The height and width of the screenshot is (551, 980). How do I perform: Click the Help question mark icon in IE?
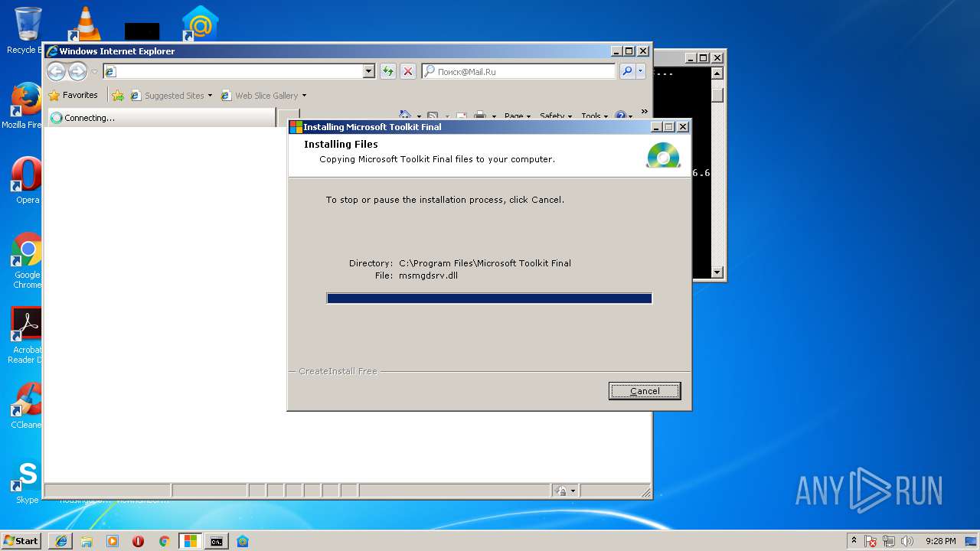click(620, 116)
